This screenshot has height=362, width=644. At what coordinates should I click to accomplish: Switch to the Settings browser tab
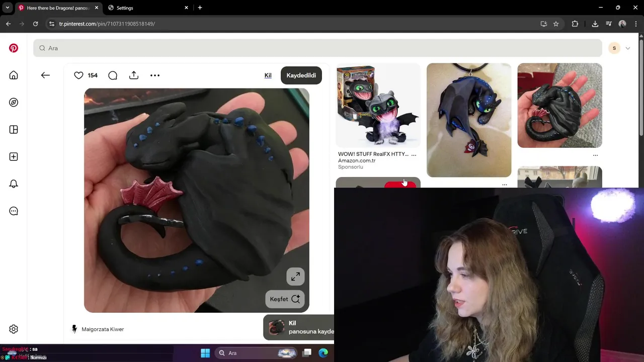tap(148, 8)
